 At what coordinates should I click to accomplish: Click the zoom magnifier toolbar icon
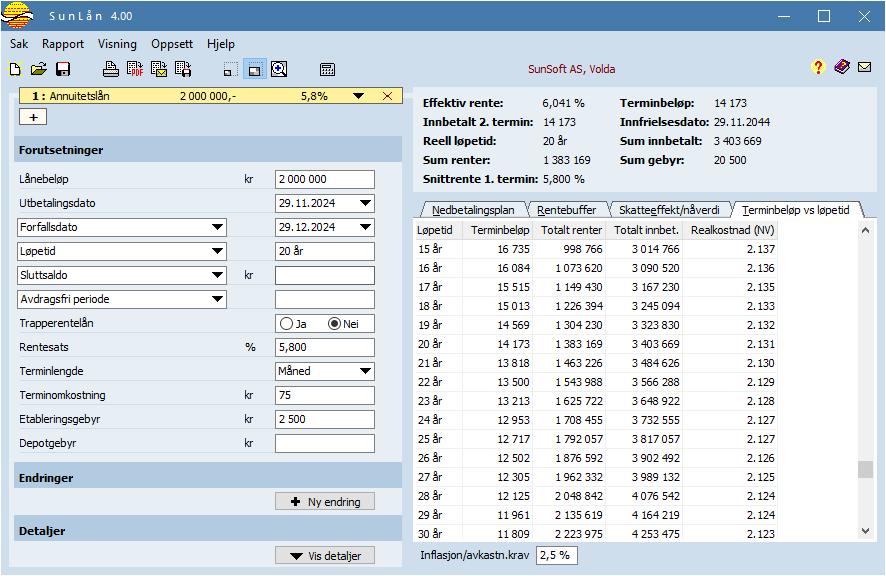[279, 69]
